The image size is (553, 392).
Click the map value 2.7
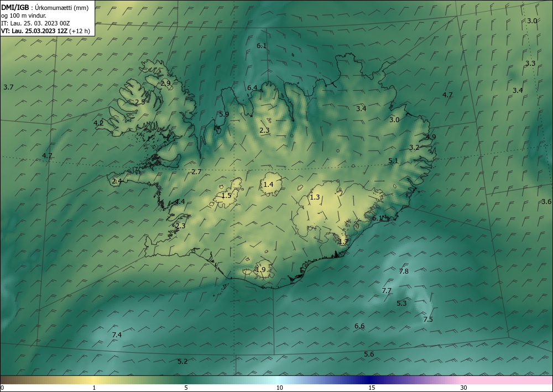196,172
